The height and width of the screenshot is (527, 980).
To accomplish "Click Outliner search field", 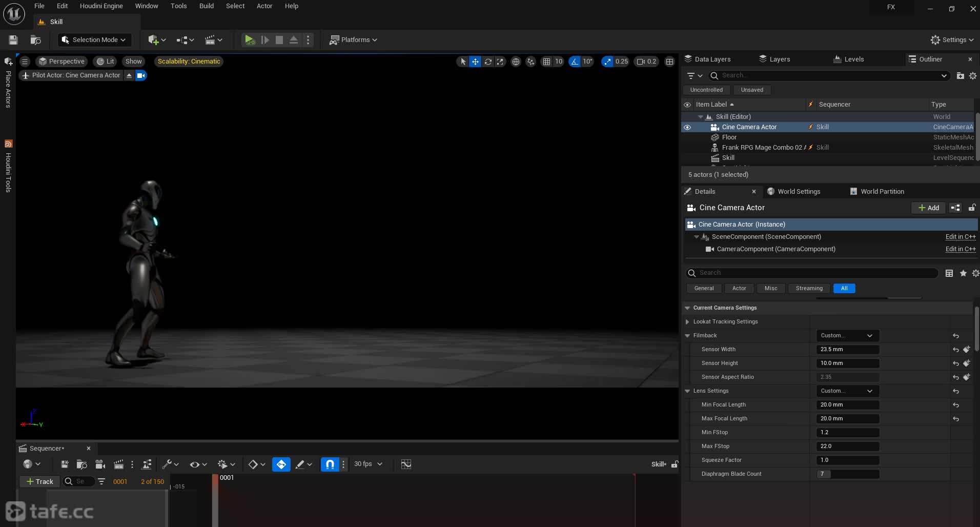I will coord(828,76).
